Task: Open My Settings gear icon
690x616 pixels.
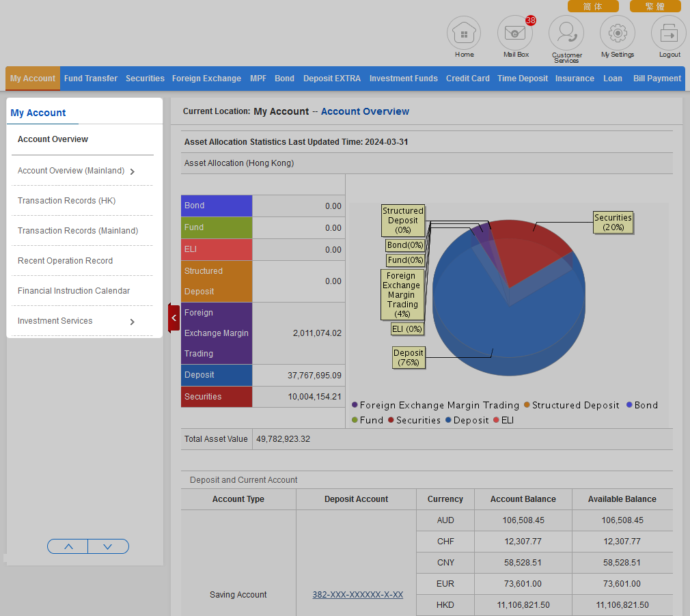Action: coord(618,33)
